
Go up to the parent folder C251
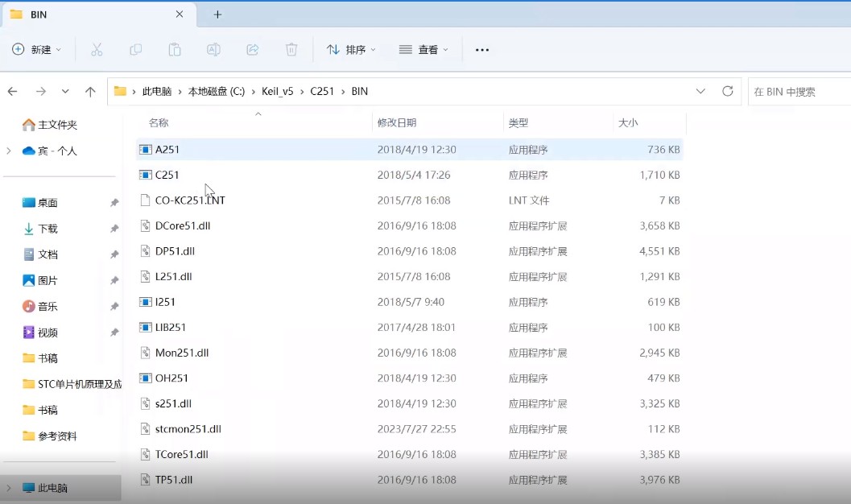pyautogui.click(x=90, y=91)
